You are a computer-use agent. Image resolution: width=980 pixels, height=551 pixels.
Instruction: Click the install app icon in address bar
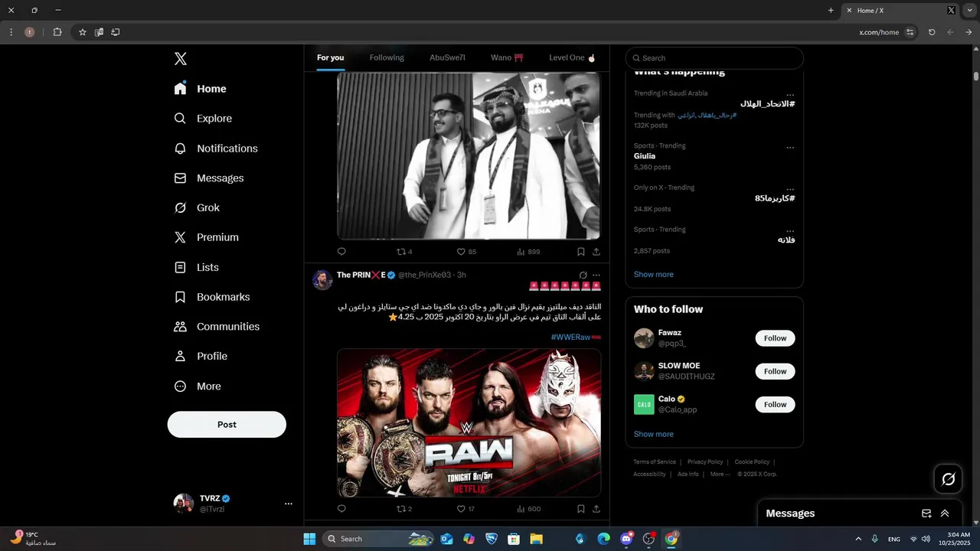pyautogui.click(x=116, y=32)
